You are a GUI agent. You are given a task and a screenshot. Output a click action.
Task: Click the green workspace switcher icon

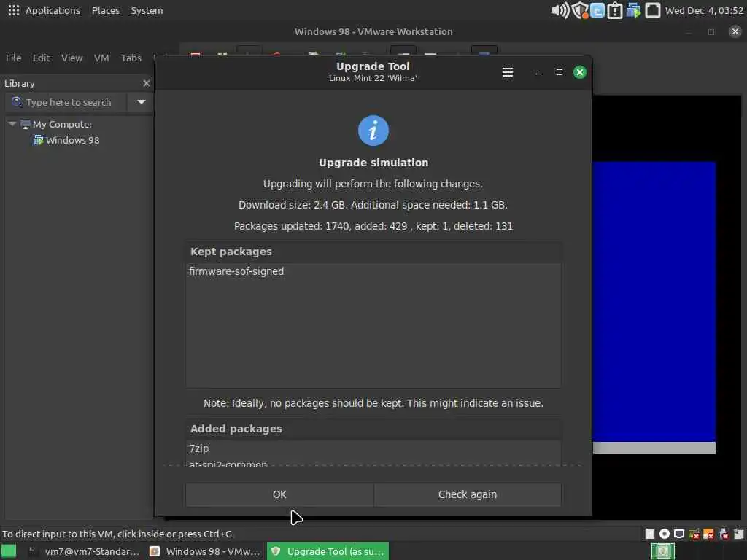(662, 551)
